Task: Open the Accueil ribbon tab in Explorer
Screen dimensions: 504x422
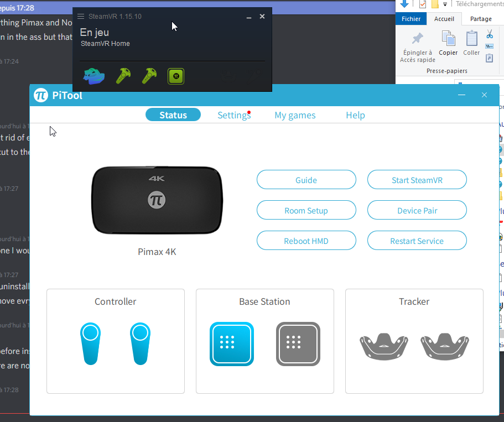Action: point(444,19)
